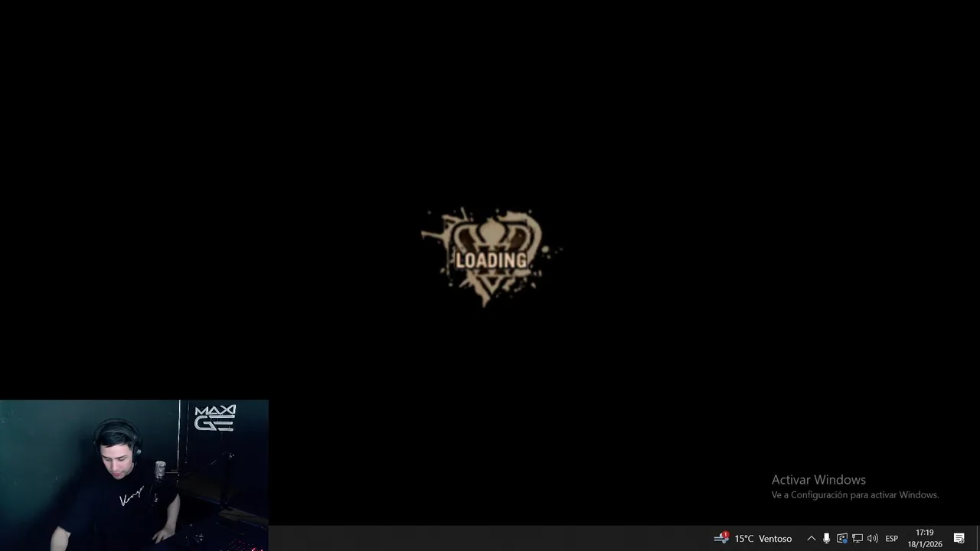The width and height of the screenshot is (980, 551).
Task: Open the volume speaker control
Action: pyautogui.click(x=873, y=539)
